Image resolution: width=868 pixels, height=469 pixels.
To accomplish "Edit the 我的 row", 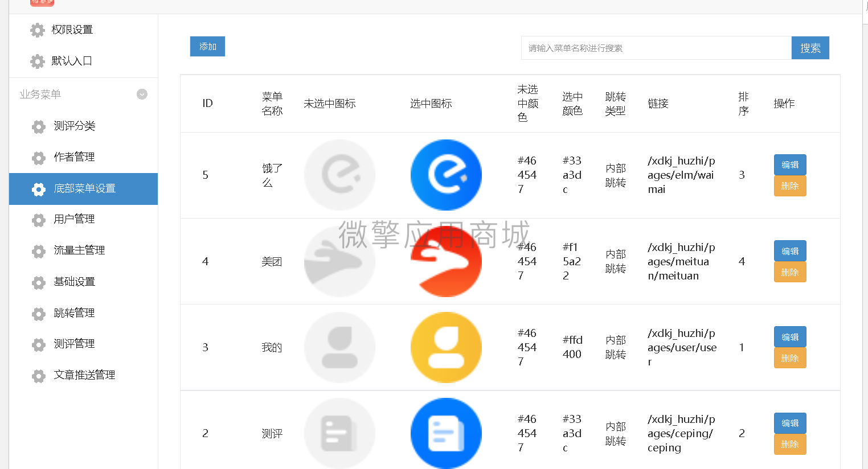I will 790,337.
